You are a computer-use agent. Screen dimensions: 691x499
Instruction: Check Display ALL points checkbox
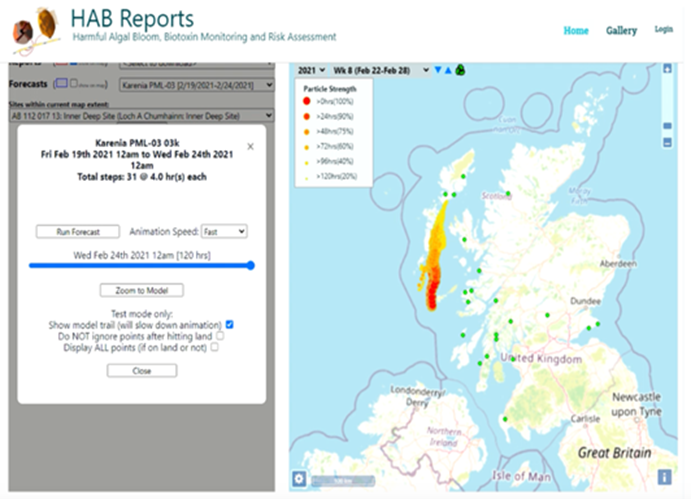click(x=215, y=348)
